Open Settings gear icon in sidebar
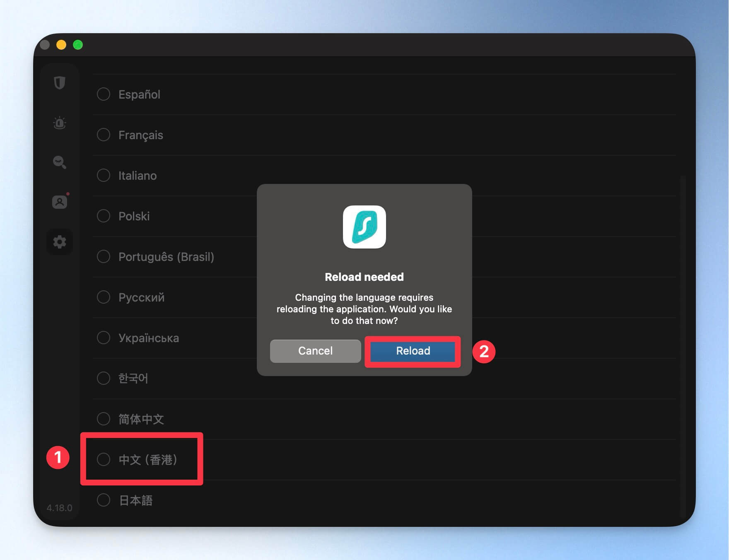 click(x=60, y=242)
